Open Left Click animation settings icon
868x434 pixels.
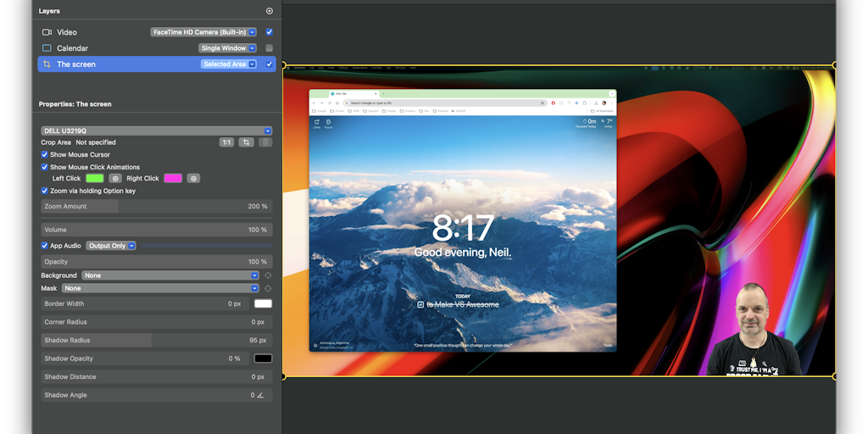point(115,179)
